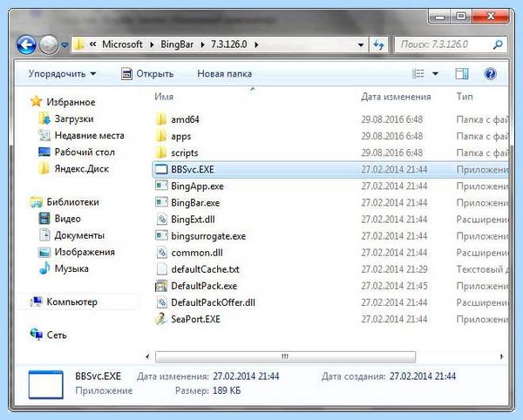Click the SeaPort.EXE file icon
Image resolution: width=523 pixels, height=420 pixels.
pos(161,319)
